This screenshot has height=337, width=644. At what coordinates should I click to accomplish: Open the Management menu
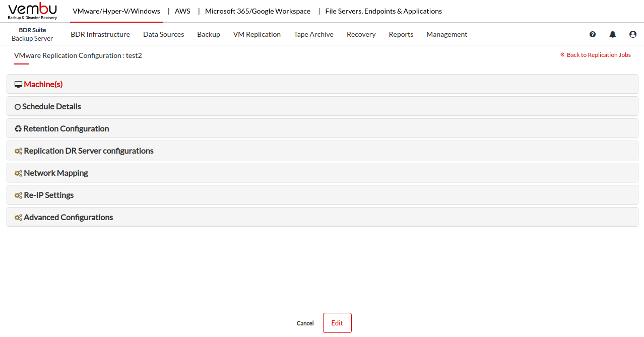[447, 34]
